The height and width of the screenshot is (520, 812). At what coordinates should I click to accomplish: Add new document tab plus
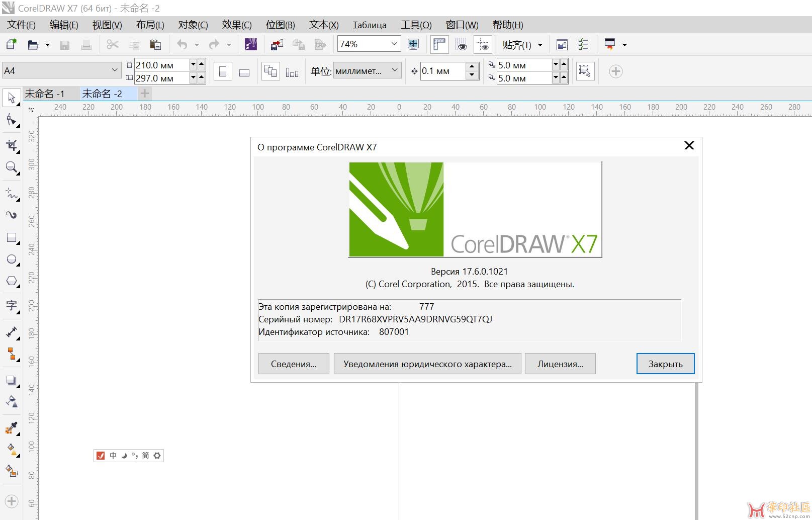tap(144, 94)
